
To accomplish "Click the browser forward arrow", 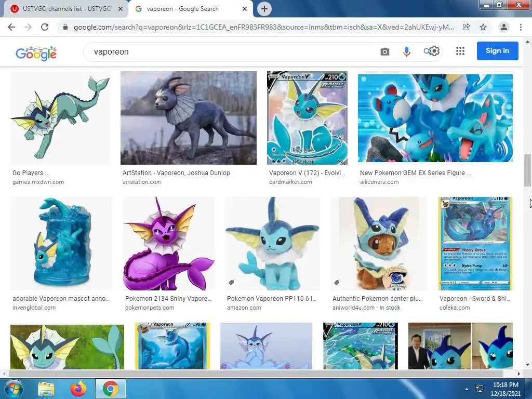I will [x=28, y=27].
